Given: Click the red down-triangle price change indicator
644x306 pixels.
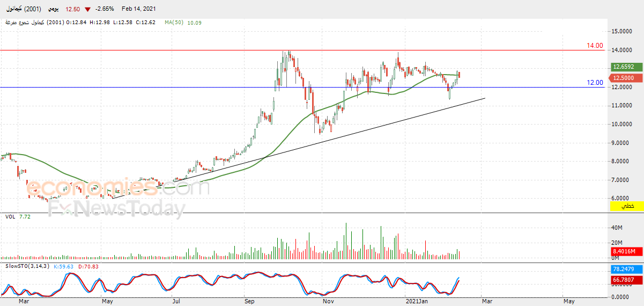Looking at the screenshot, I should tap(87, 10).
